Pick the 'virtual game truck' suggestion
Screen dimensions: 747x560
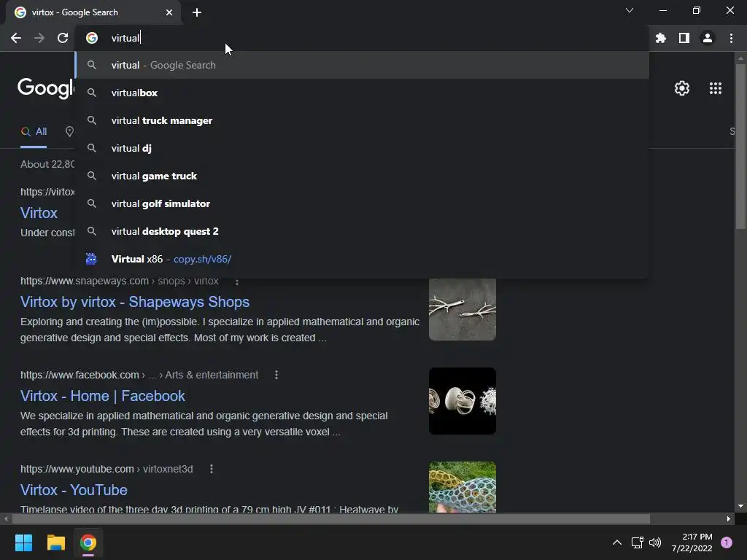click(362, 176)
